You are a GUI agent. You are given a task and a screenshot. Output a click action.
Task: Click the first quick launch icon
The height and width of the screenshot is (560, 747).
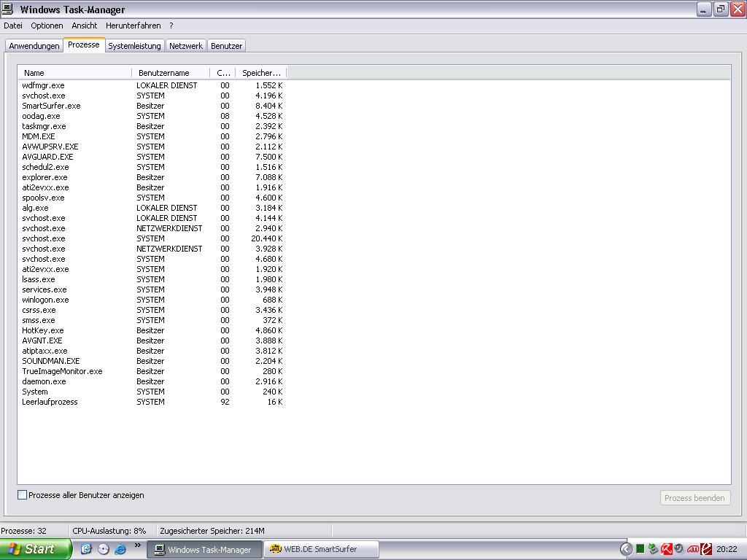click(x=86, y=549)
